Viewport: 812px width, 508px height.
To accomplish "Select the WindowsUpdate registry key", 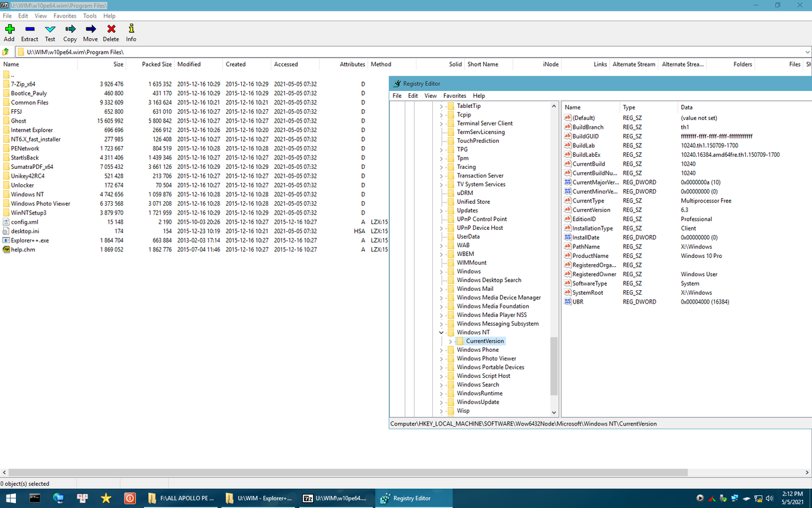I will (478, 402).
